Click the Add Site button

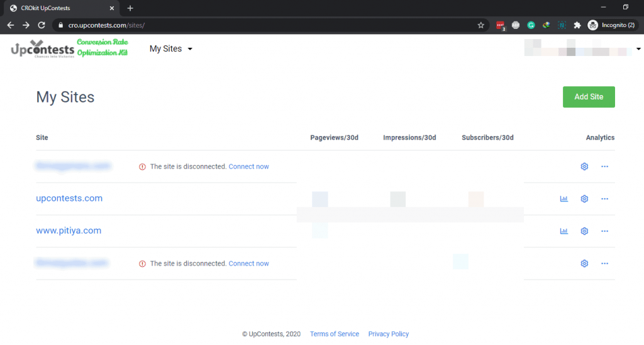pyautogui.click(x=589, y=97)
